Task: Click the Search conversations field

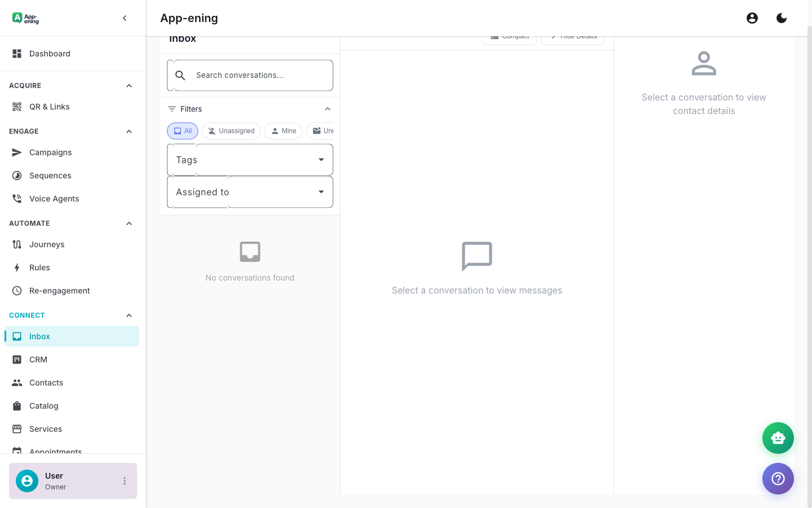Action: 250,75
